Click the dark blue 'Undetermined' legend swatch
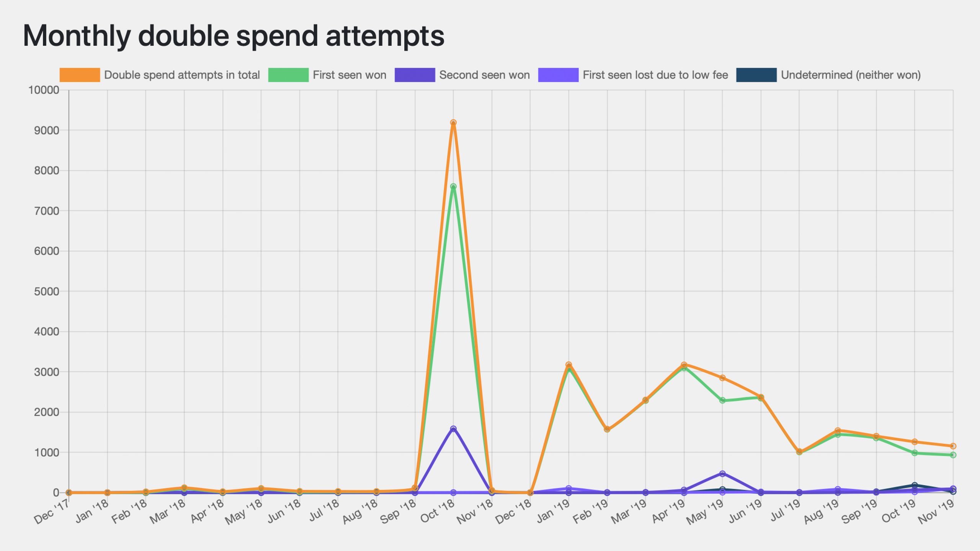Screen dimensions: 980x551 click(756, 75)
